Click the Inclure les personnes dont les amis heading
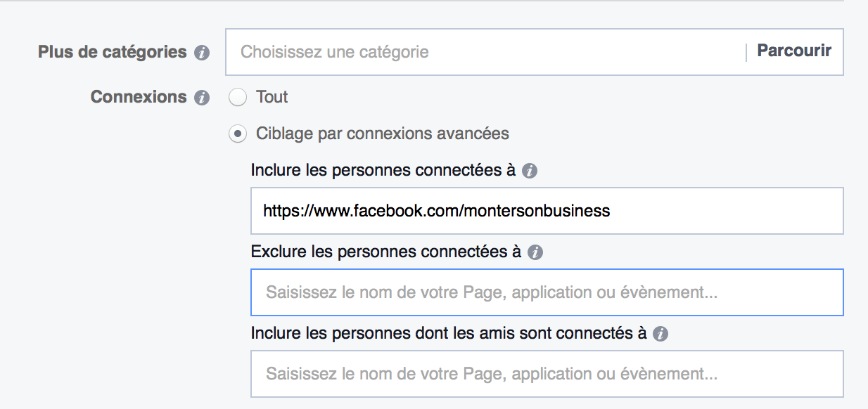Screen dimensions: 868x409 pyautogui.click(x=449, y=334)
